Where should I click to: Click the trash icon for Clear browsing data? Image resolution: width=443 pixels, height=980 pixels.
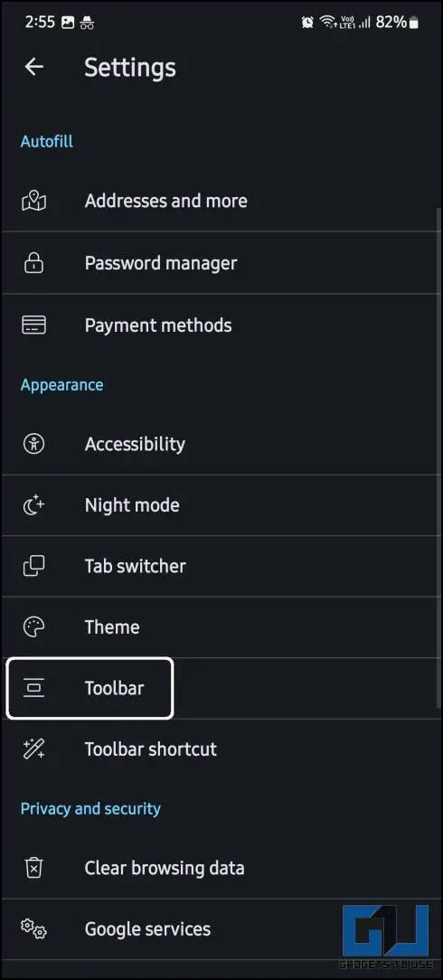(33, 868)
